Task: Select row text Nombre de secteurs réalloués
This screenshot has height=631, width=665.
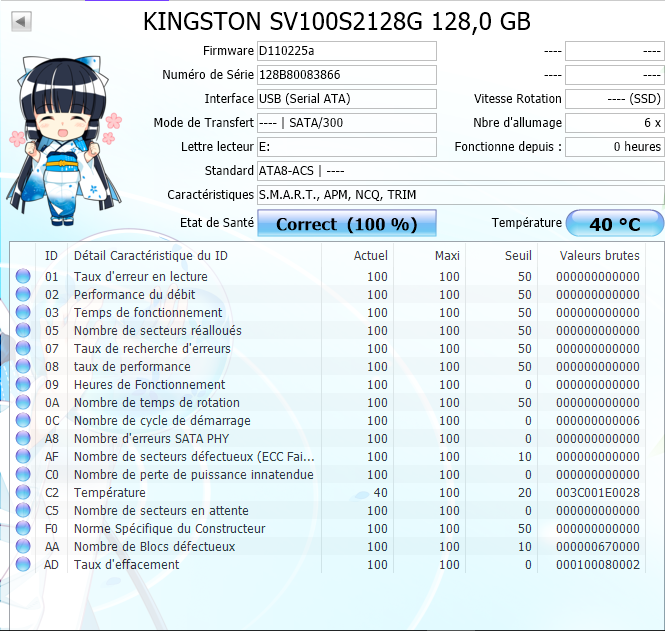Action: click(158, 330)
